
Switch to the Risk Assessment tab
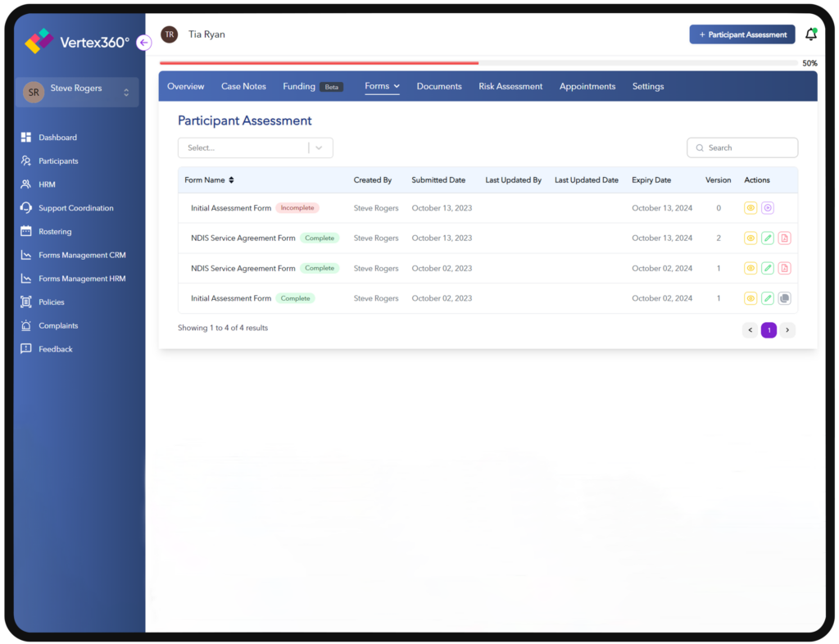[510, 85]
